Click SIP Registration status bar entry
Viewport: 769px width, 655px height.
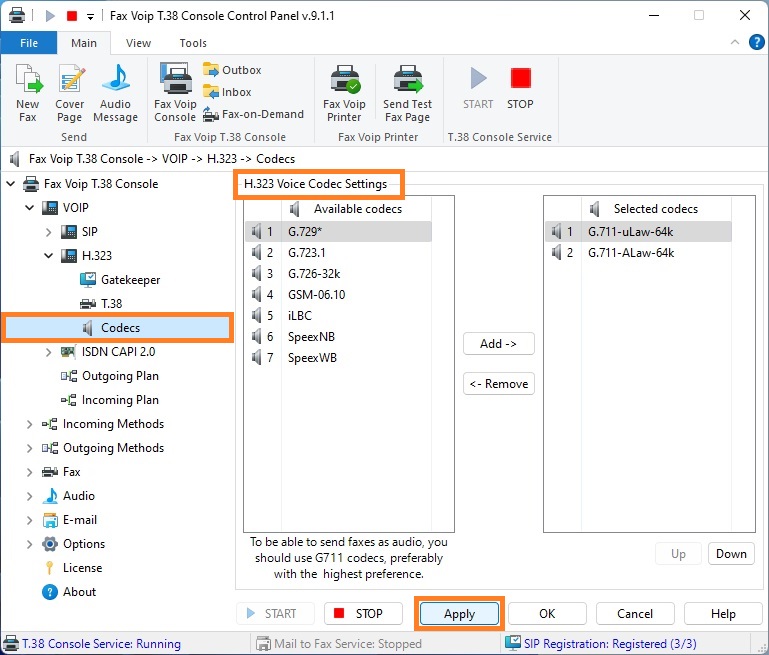pyautogui.click(x=601, y=643)
